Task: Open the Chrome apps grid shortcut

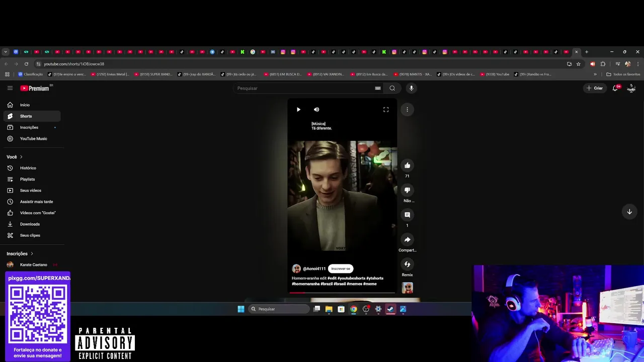Action: [7, 74]
